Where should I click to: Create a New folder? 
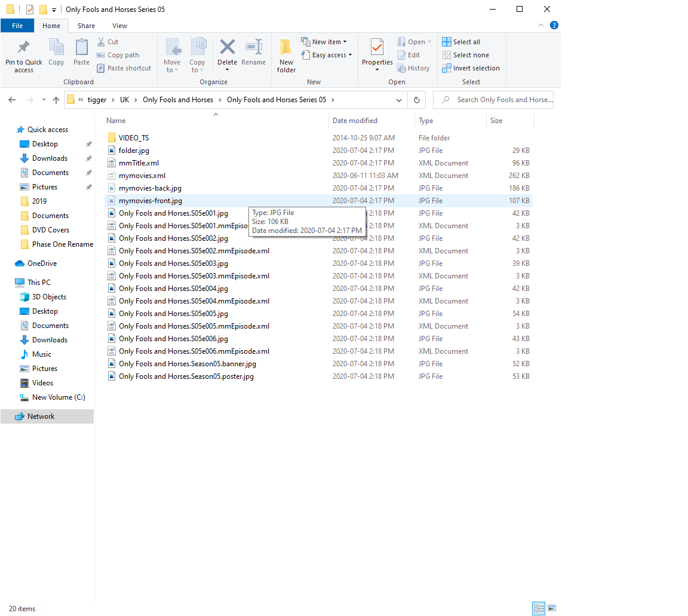(x=286, y=56)
